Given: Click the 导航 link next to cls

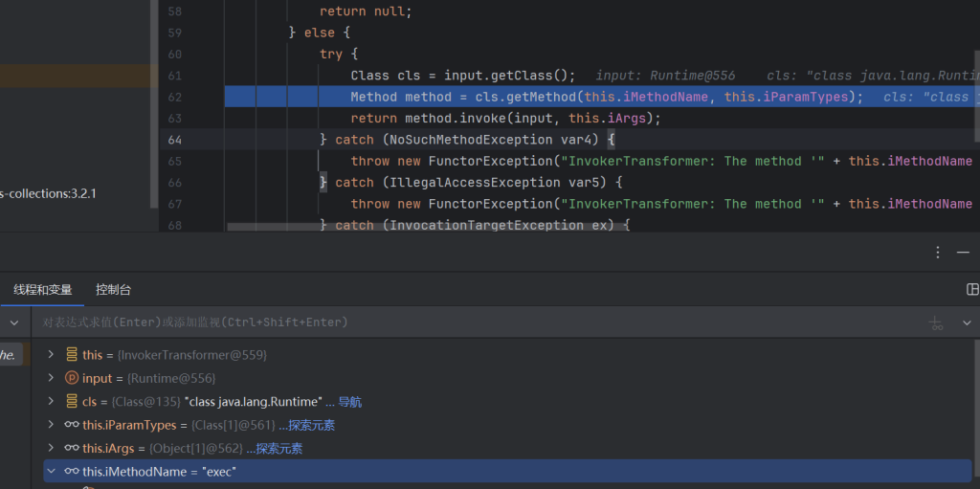Looking at the screenshot, I should pyautogui.click(x=350, y=402).
